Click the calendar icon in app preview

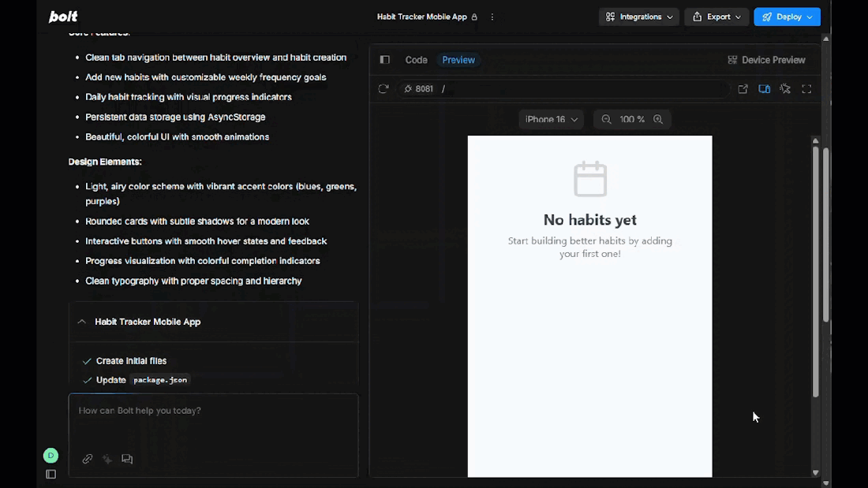coord(590,179)
